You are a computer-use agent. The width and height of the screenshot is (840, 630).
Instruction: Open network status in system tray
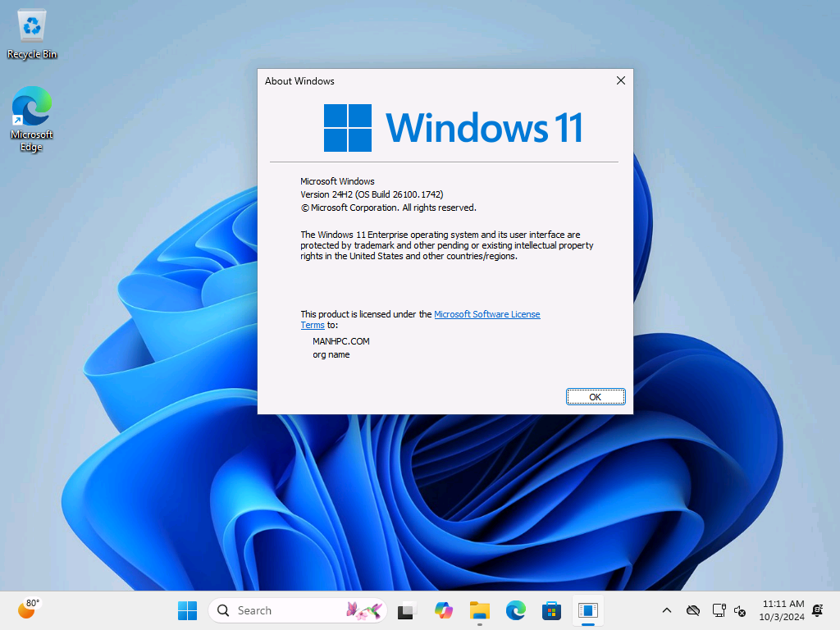tap(719, 610)
